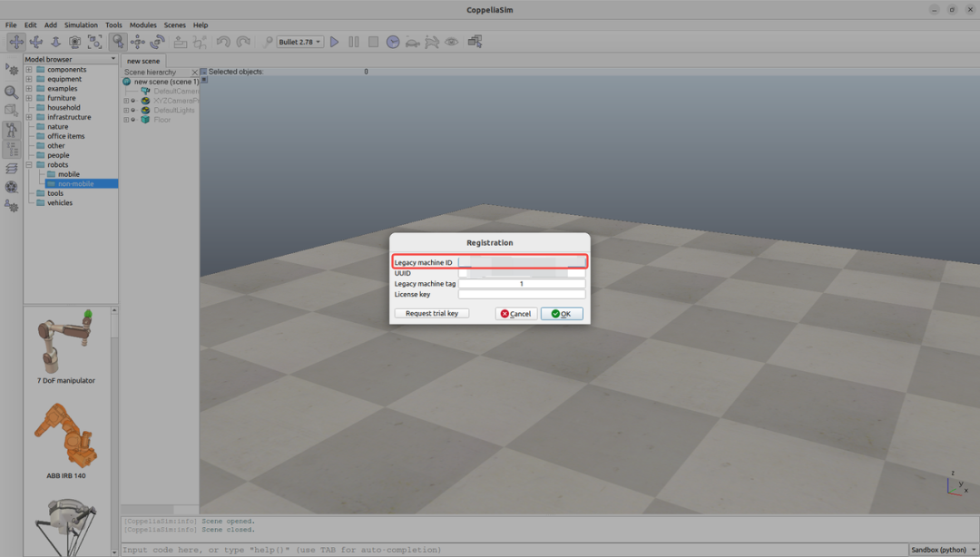
Task: Click the Lua command input line
Action: coord(514,550)
